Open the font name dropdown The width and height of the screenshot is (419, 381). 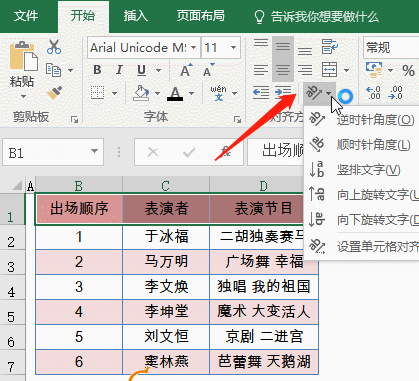pos(194,48)
